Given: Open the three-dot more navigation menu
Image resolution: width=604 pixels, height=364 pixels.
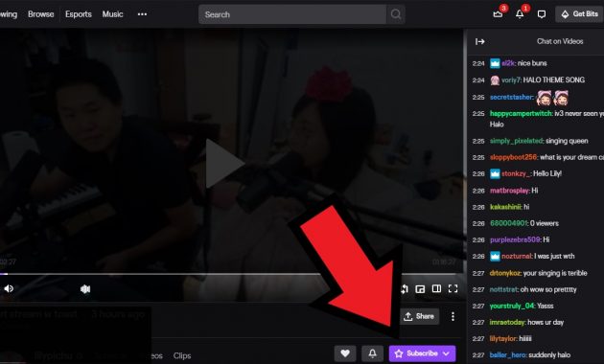Looking at the screenshot, I should [x=142, y=14].
